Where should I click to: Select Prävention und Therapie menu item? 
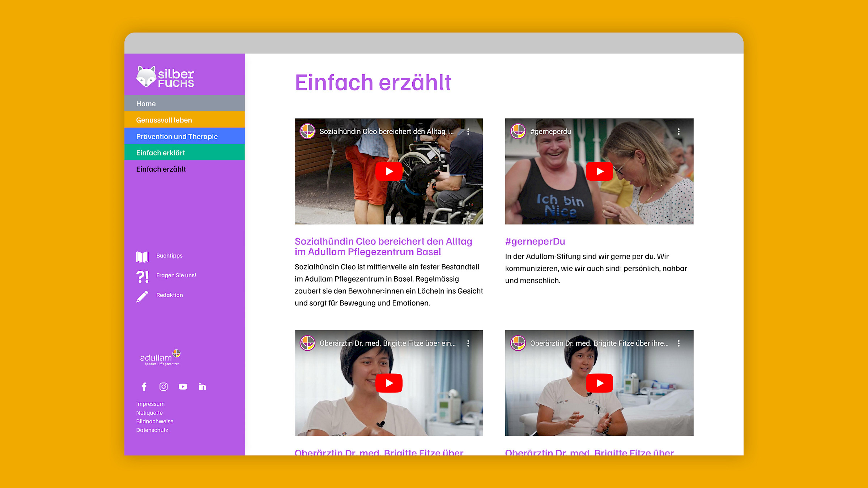177,137
